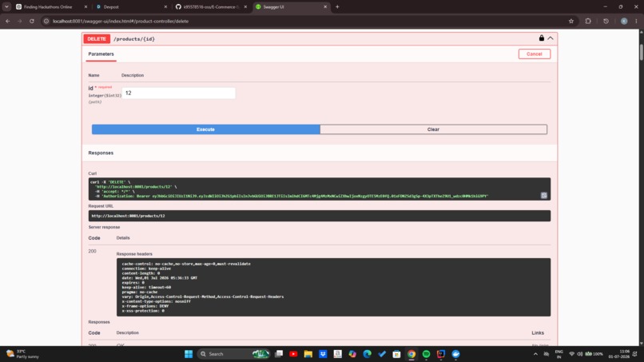
Task: Click the Cancel button in Parameters
Action: [535, 54]
